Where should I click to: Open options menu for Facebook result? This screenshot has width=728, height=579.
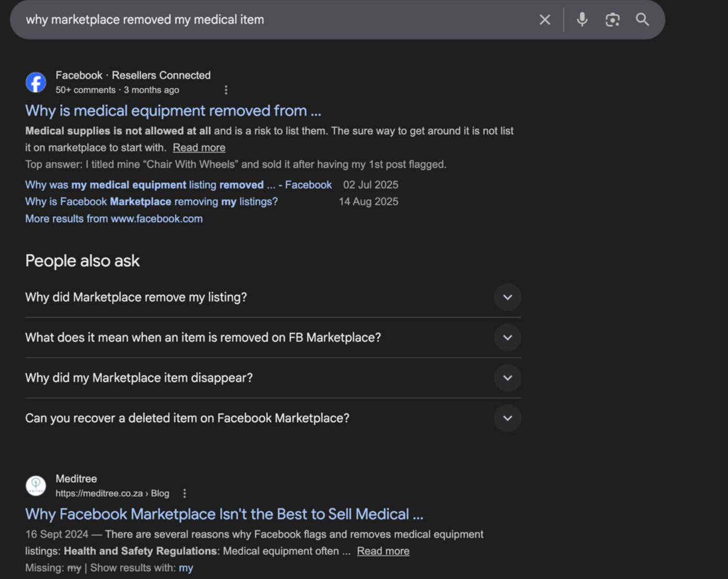[226, 90]
